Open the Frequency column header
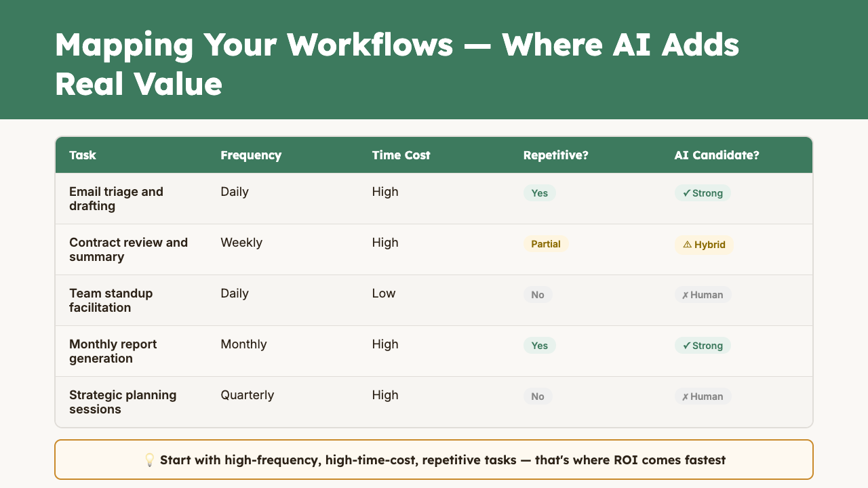This screenshot has height=488, width=868. click(x=251, y=155)
